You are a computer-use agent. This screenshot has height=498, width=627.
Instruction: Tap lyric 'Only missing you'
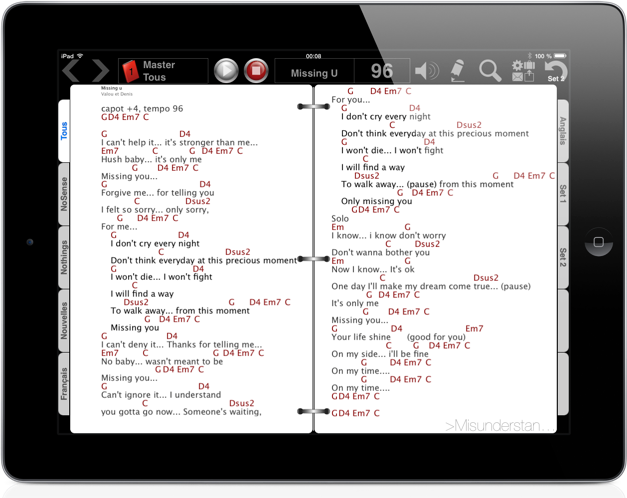(376, 201)
